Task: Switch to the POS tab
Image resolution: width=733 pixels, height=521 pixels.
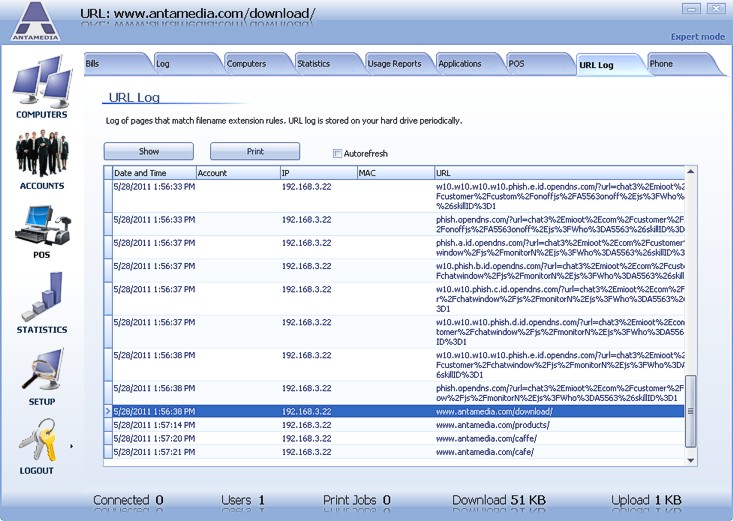Action: click(x=541, y=64)
